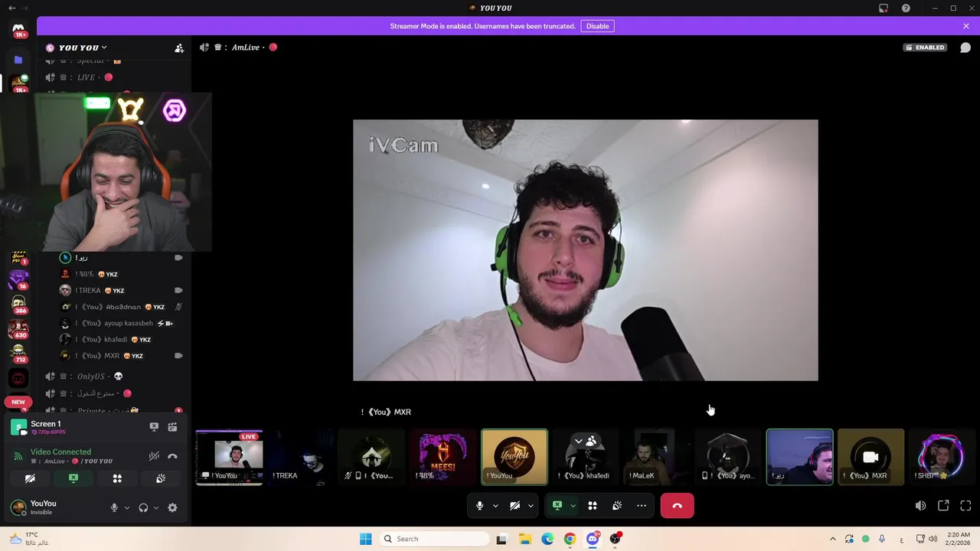Open stream settings clapperboard icon in Screen 1 panel
This screenshot has height=551, width=980.
coord(172,427)
